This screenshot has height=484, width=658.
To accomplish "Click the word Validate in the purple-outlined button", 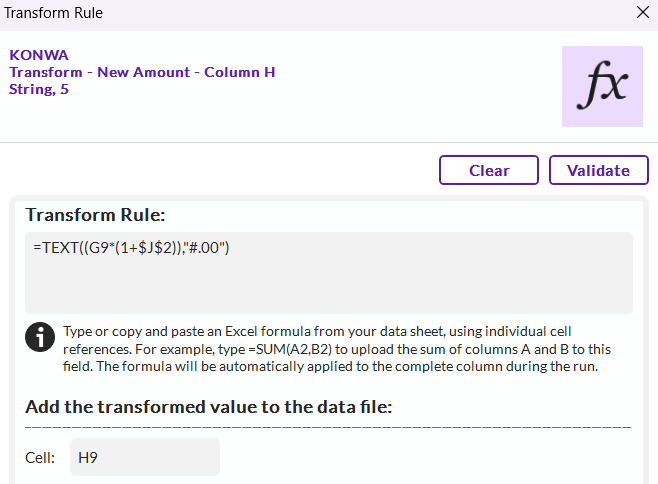I will point(598,170).
